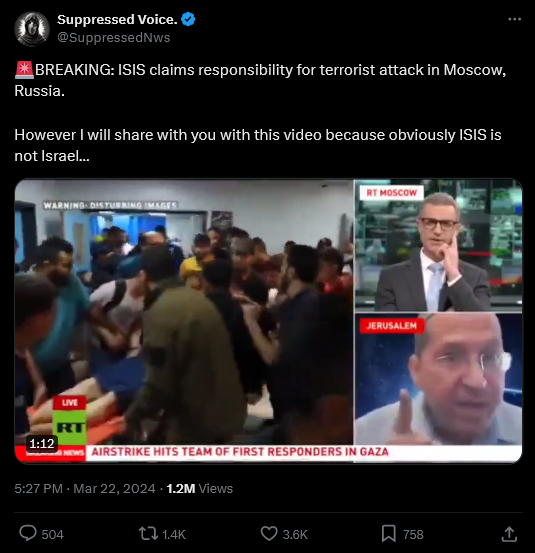Click the repost arrows icon
This screenshot has width=535, height=553.
click(148, 534)
